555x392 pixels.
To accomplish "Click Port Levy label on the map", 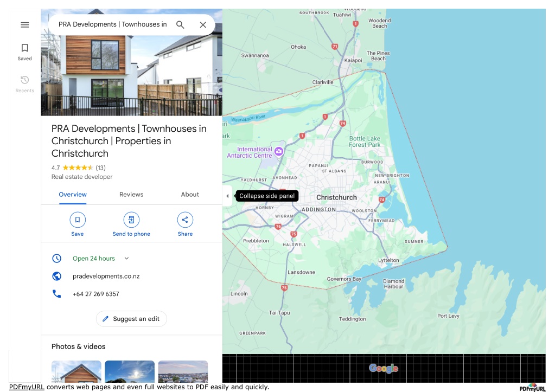I will 449,316.
